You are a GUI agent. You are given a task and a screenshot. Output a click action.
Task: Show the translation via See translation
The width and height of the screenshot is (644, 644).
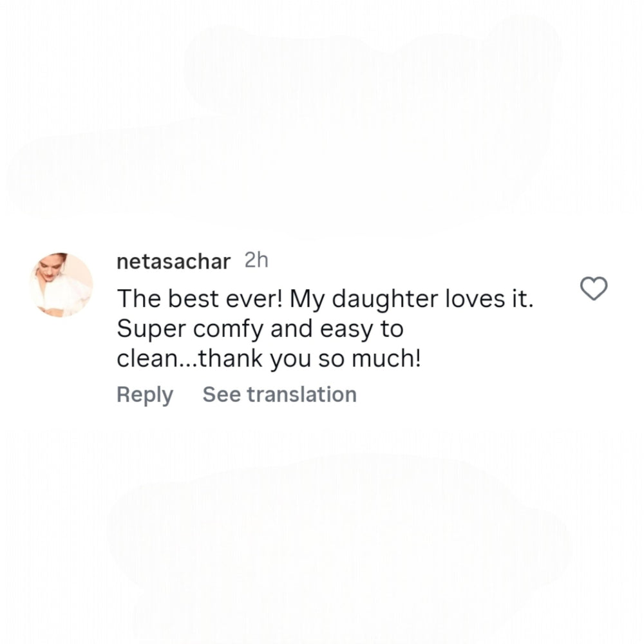(x=279, y=394)
